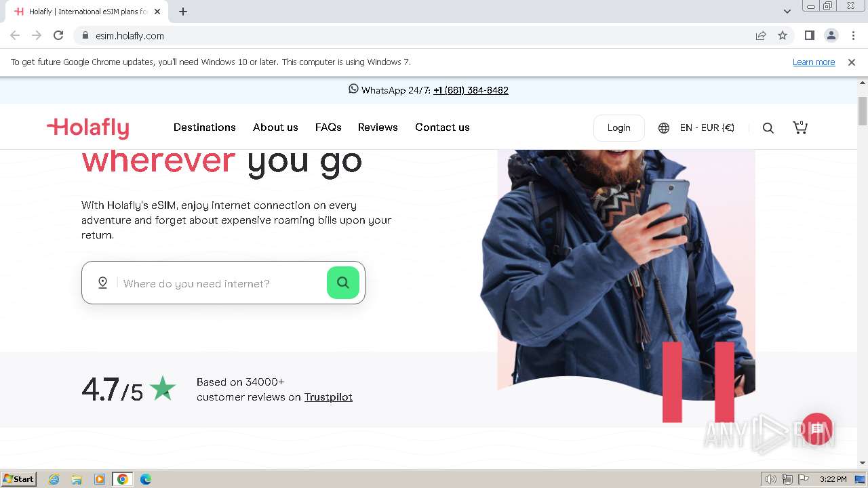Image resolution: width=868 pixels, height=488 pixels.
Task: Open a new tab with plus icon
Action: pyautogui.click(x=183, y=12)
